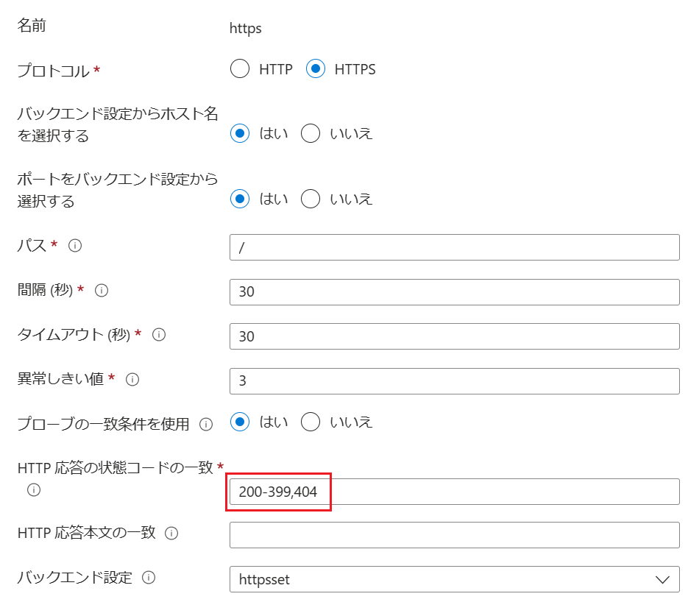Click the empty HTTP 応答本文の一致 field
688x616 pixels.
tap(455, 535)
